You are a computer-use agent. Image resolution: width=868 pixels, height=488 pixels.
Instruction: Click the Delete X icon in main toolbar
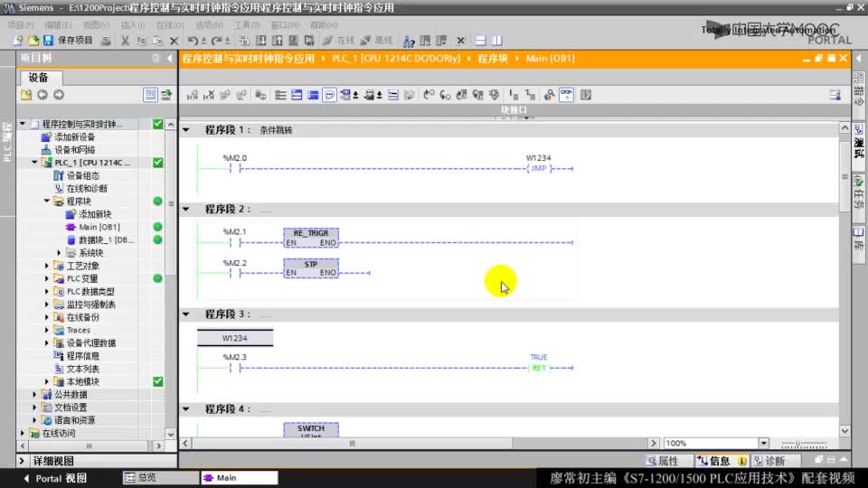(x=174, y=41)
